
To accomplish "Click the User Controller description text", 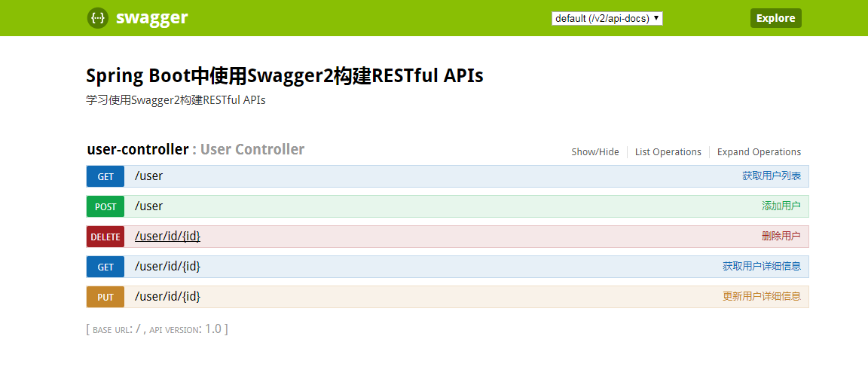I will [x=252, y=149].
